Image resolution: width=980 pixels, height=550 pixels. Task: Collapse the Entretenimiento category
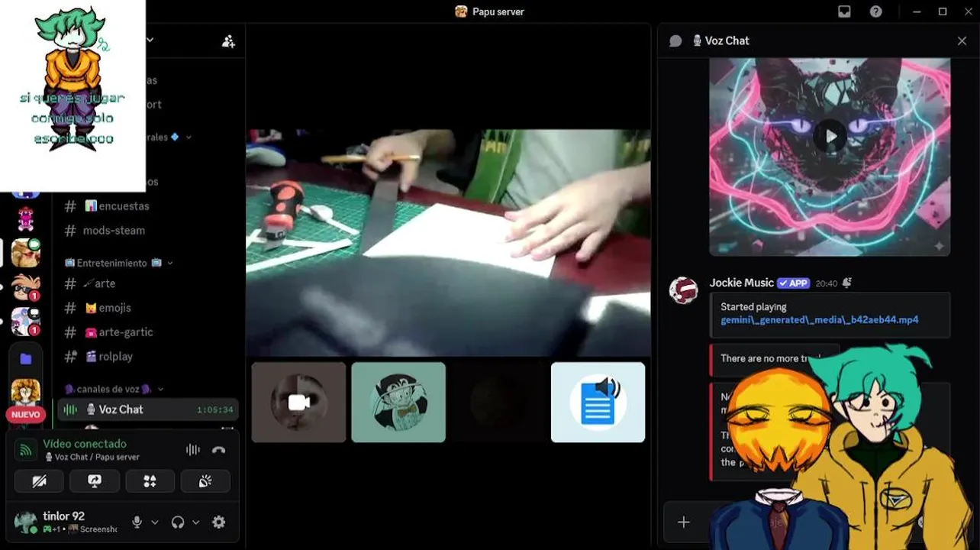pyautogui.click(x=119, y=263)
